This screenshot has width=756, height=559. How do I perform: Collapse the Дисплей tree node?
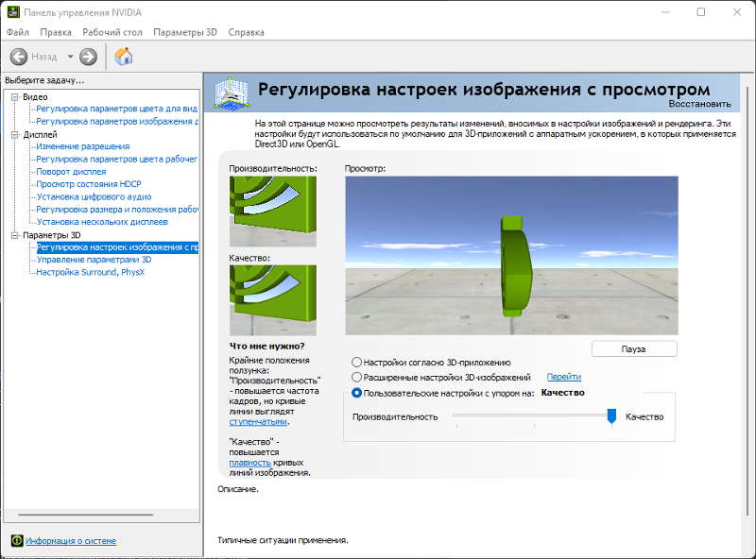point(14,135)
